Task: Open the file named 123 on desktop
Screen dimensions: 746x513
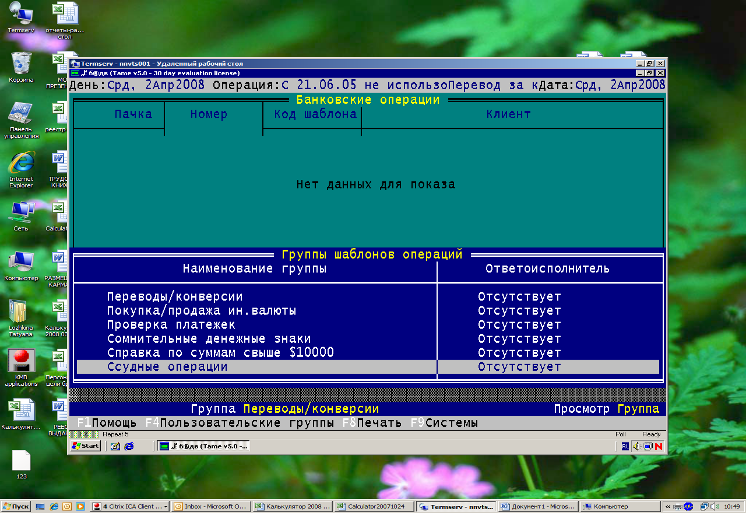Action: click(x=21, y=464)
